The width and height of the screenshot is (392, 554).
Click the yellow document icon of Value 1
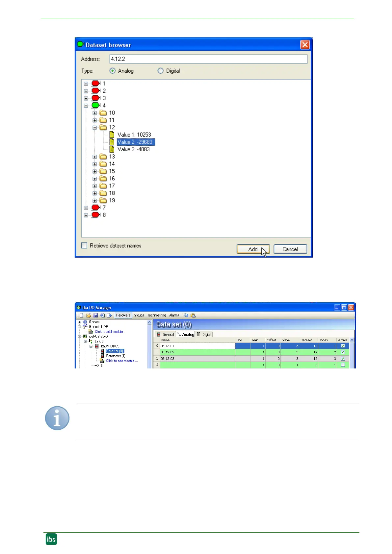coord(112,135)
